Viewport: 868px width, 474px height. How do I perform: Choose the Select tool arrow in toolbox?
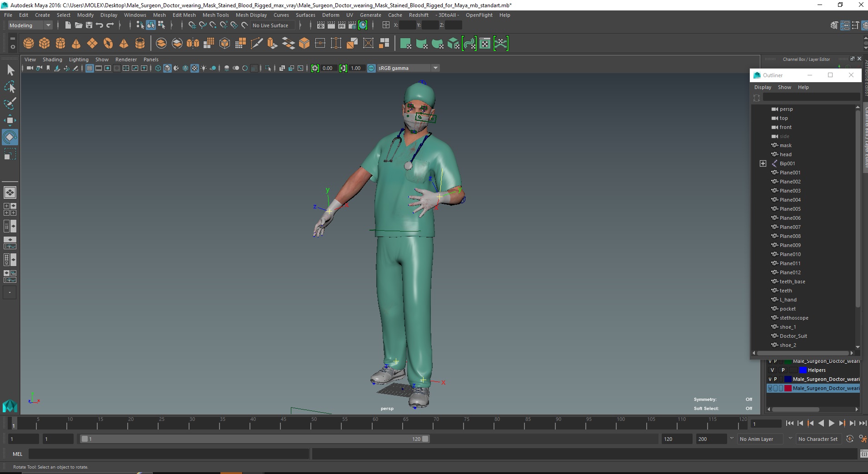(x=10, y=70)
